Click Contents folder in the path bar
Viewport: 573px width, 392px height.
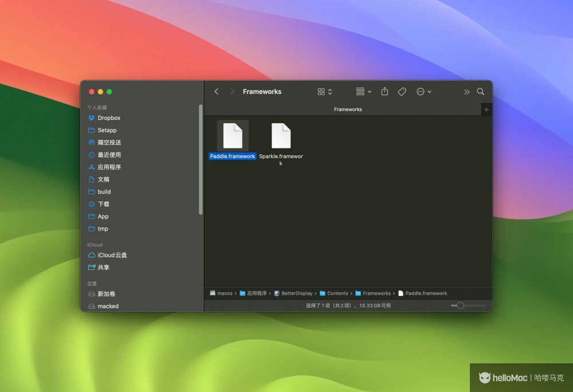point(337,293)
